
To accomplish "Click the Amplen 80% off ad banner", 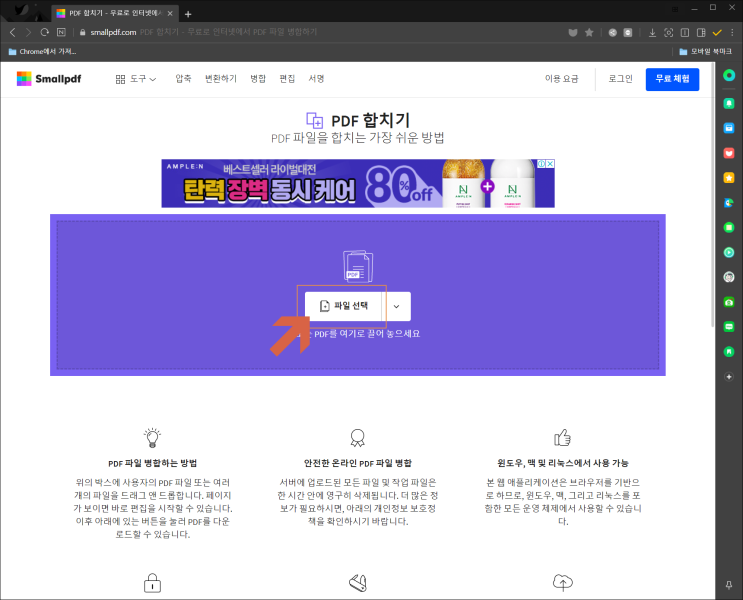I will tap(358, 183).
